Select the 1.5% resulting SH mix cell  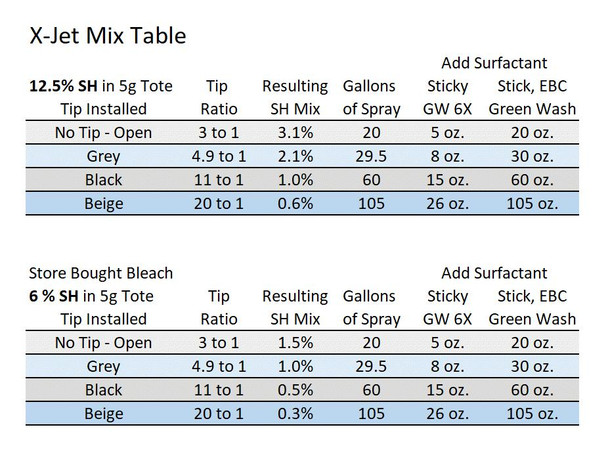[x=294, y=343]
